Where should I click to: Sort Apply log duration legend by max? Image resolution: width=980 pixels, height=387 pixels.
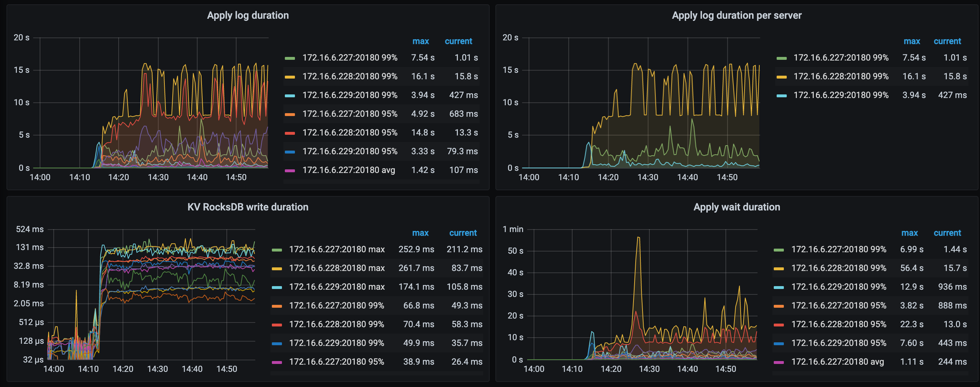pyautogui.click(x=420, y=41)
